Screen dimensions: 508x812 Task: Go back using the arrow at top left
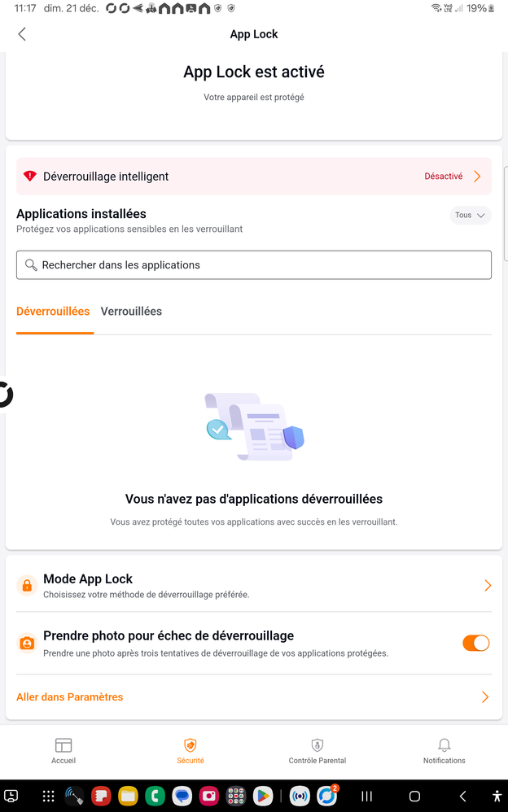click(21, 34)
